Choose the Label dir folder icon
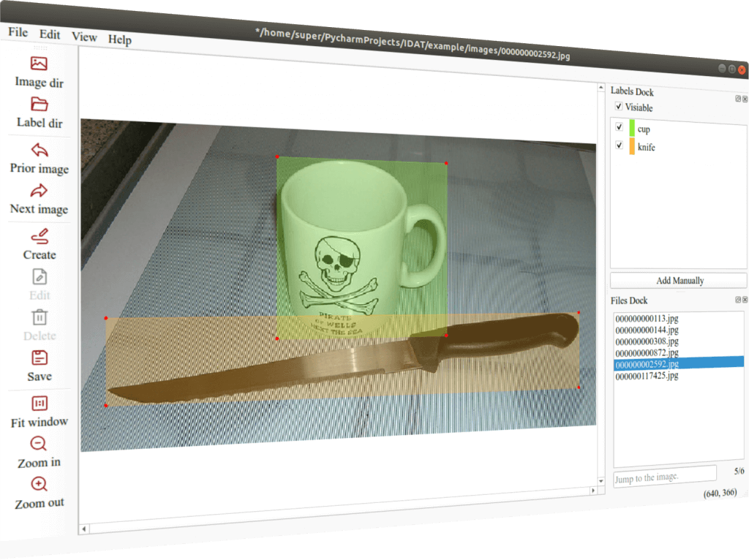 point(39,104)
